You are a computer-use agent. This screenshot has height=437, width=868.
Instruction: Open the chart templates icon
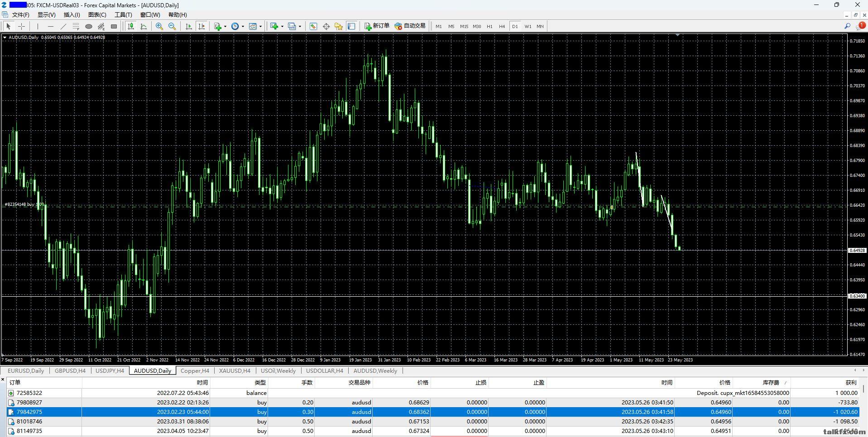coord(253,26)
